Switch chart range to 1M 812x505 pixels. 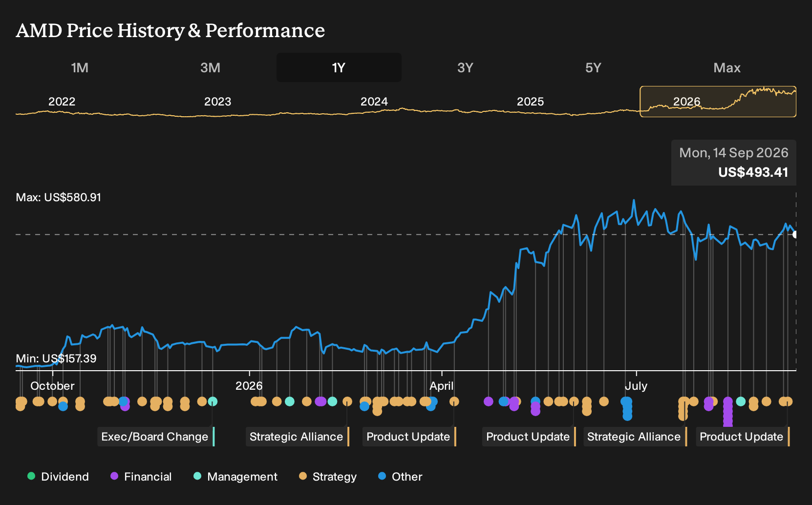80,67
